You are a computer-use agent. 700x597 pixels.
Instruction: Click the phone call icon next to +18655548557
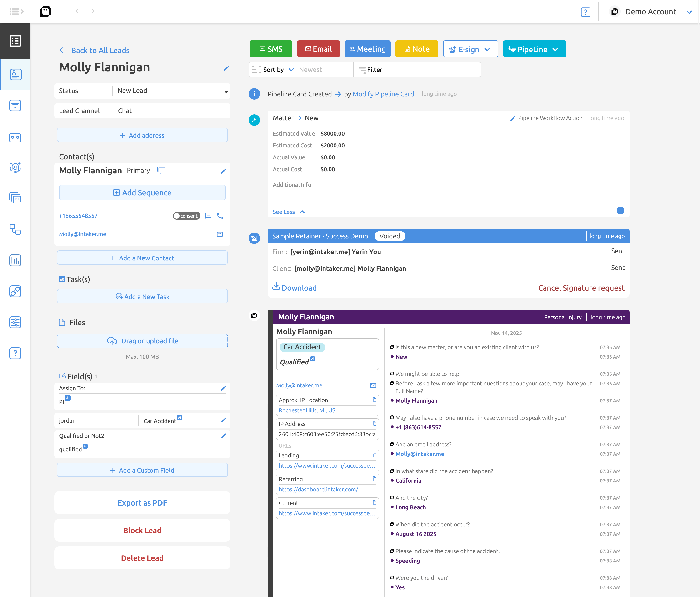(220, 216)
